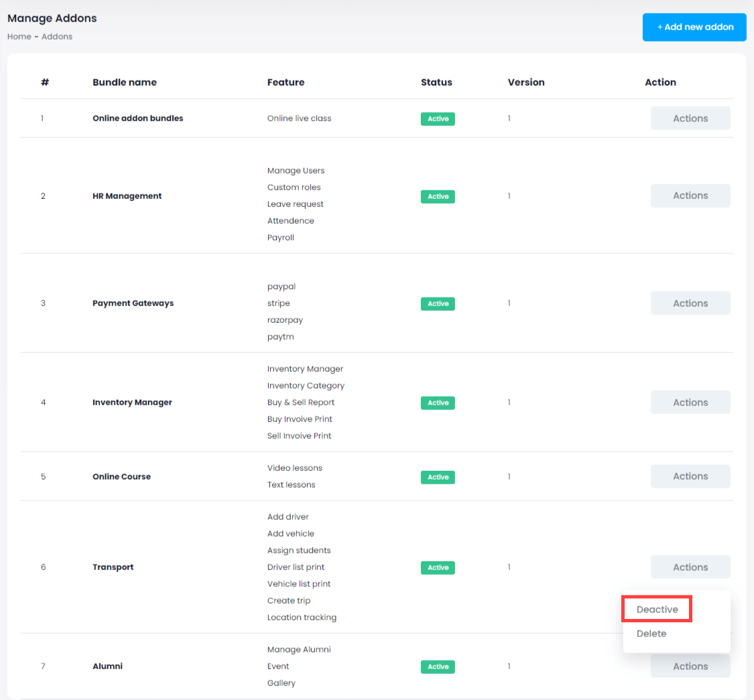Open Actions dropdown for Alumni row
Screen dimensions: 754x700
pyautogui.click(x=690, y=667)
